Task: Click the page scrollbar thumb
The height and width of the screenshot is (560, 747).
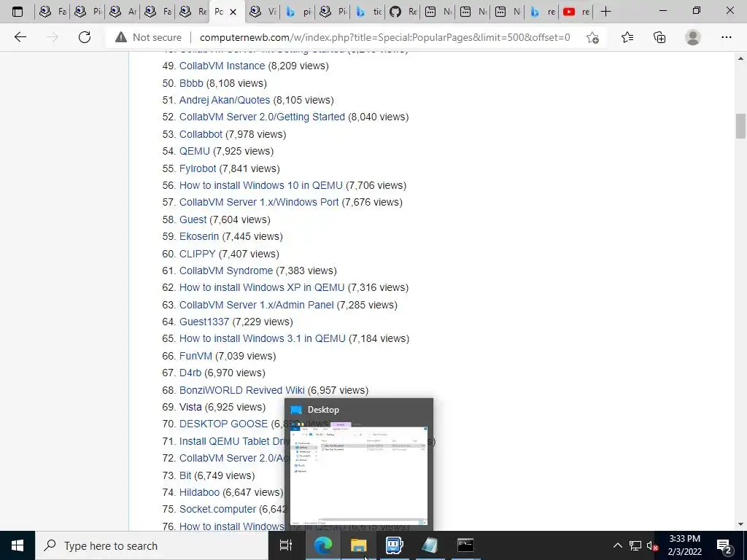Action: pyautogui.click(x=740, y=125)
